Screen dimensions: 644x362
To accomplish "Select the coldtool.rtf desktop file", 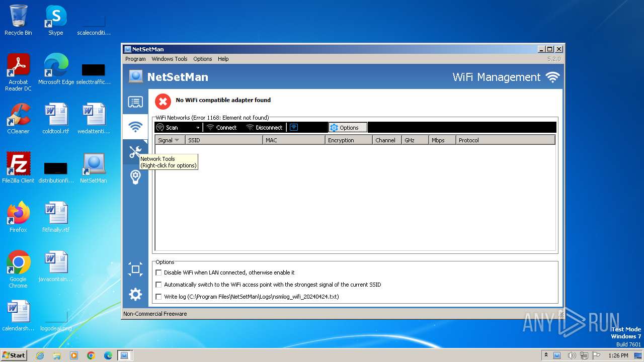I will (56, 119).
